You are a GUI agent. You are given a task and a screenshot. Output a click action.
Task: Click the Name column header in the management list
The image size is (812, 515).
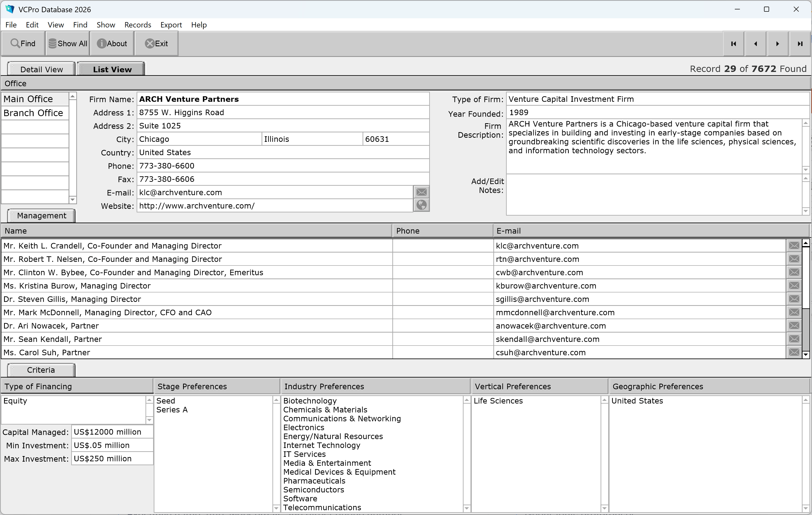pos(196,231)
